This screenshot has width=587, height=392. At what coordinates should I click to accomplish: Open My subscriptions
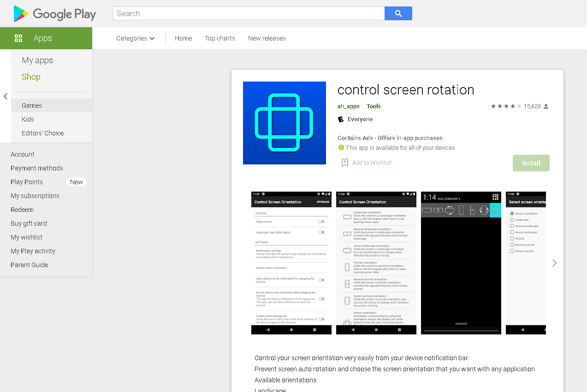click(x=35, y=196)
